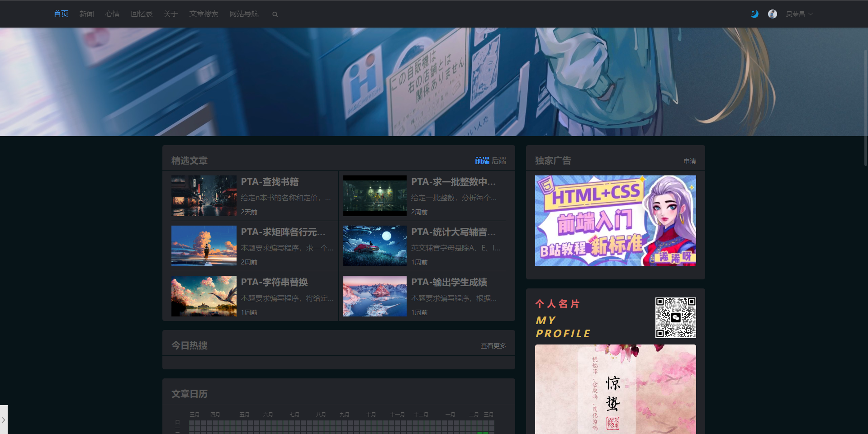Open the 关于 nav item
Screen dimensions: 868x434
click(x=171, y=14)
